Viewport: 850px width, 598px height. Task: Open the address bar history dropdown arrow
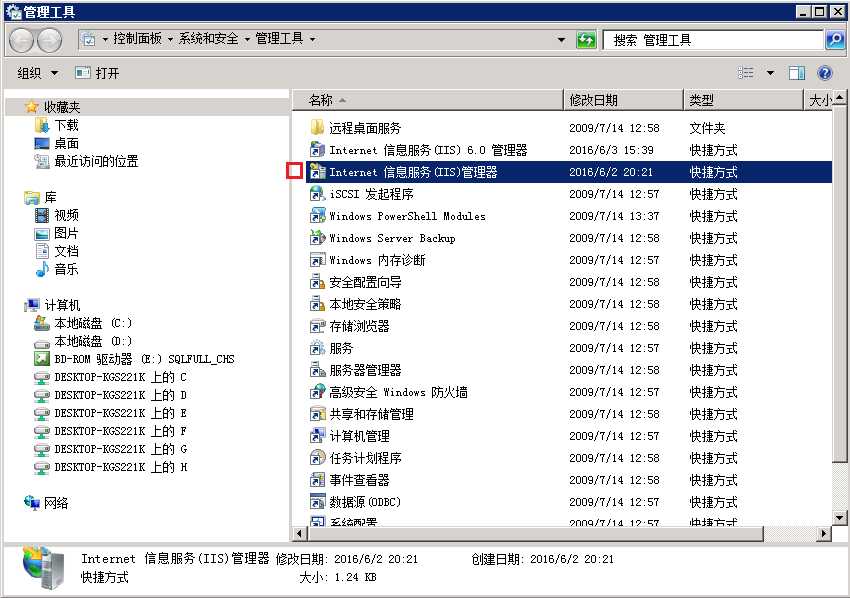561,40
